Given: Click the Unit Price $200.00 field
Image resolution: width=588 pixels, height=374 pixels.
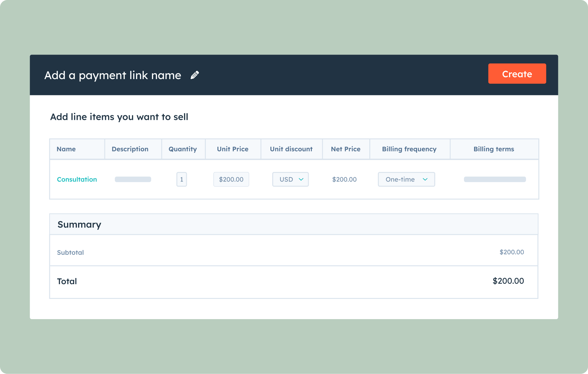Looking at the screenshot, I should pos(231,179).
